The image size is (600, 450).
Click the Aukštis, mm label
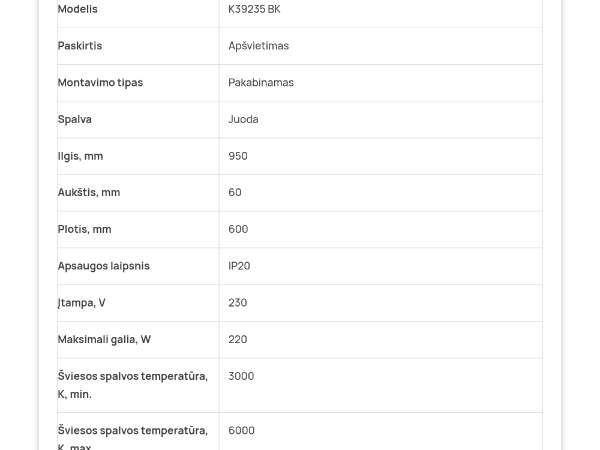pyautogui.click(x=89, y=192)
